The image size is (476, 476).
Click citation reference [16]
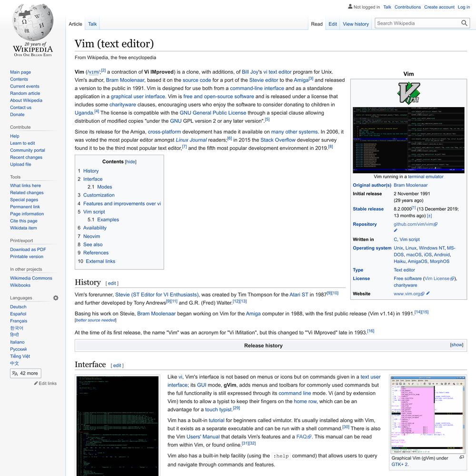coord(371,331)
